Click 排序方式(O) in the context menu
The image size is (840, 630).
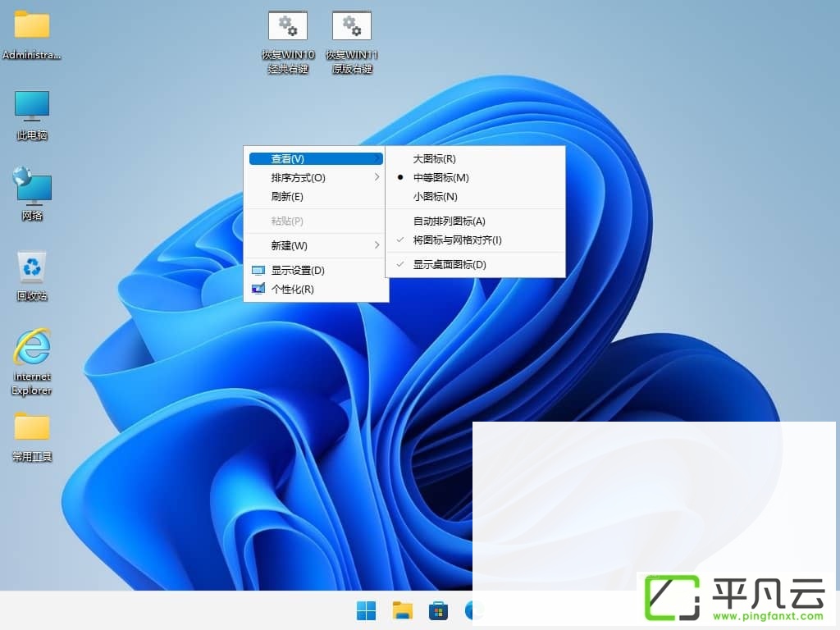pyautogui.click(x=316, y=177)
